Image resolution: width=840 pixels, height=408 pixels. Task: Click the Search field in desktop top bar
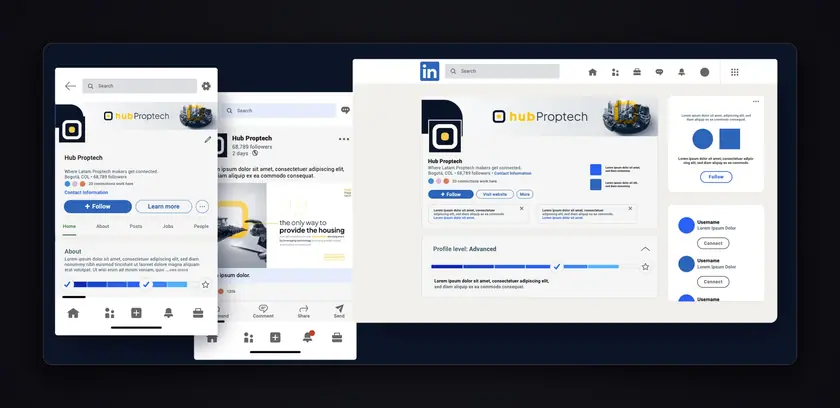502,71
